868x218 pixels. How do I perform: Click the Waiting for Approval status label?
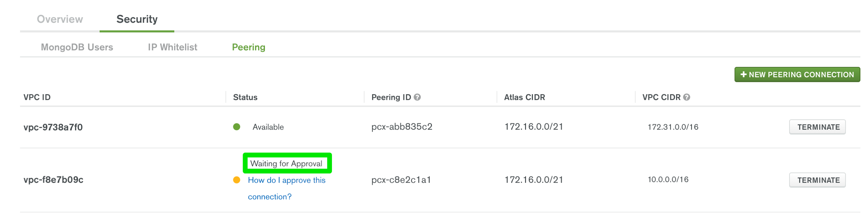tap(286, 164)
